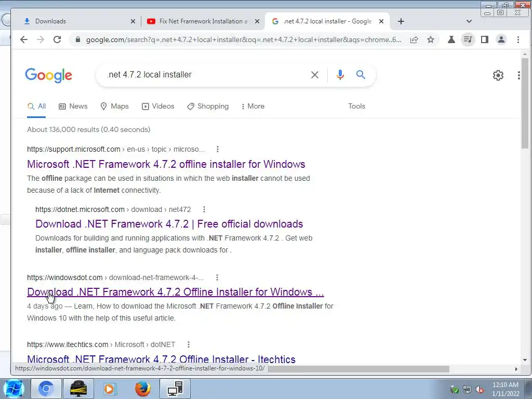The image size is (532, 399).
Task: Select the All results tab
Action: pyautogui.click(x=37, y=106)
